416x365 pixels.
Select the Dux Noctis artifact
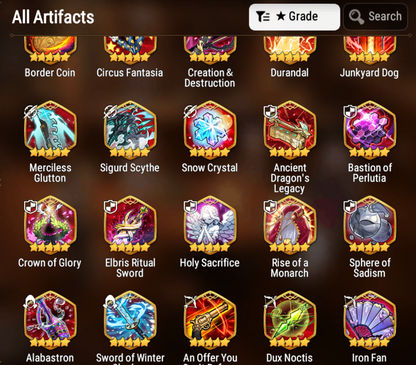click(x=290, y=320)
